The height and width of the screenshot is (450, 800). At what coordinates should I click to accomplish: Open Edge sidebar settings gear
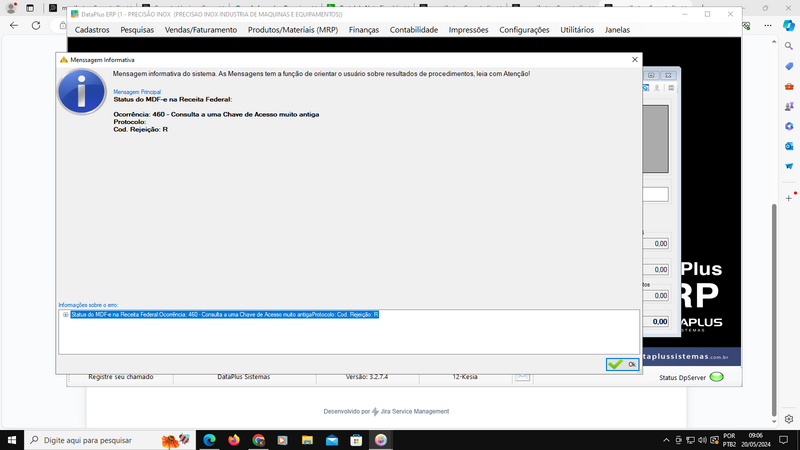[789, 419]
